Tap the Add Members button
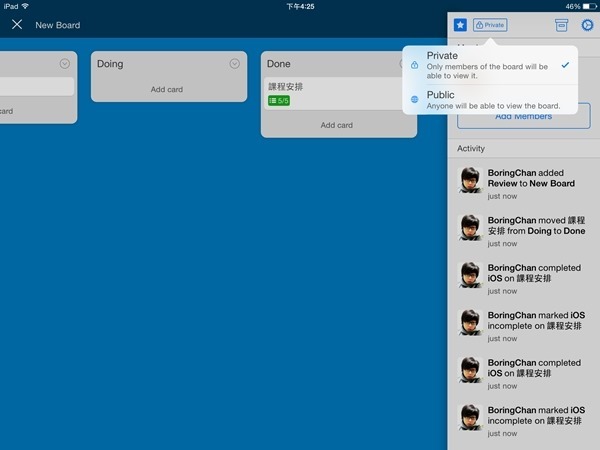600x450 pixels. tap(524, 116)
